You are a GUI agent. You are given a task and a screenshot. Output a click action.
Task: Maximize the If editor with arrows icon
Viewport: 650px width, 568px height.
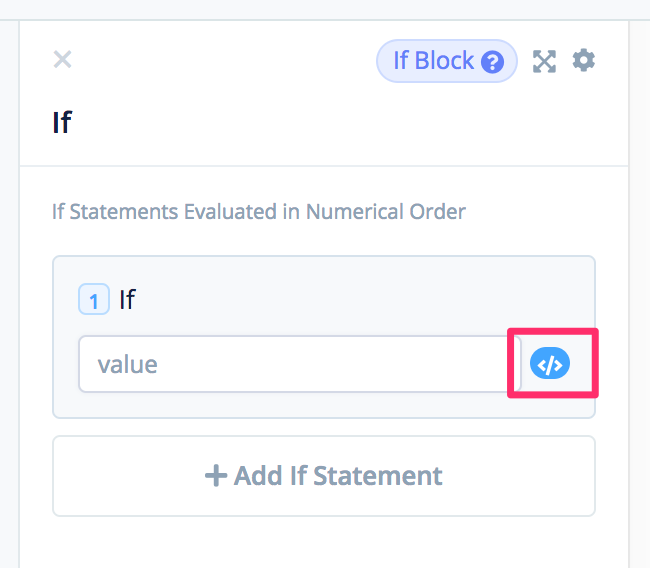[544, 62]
